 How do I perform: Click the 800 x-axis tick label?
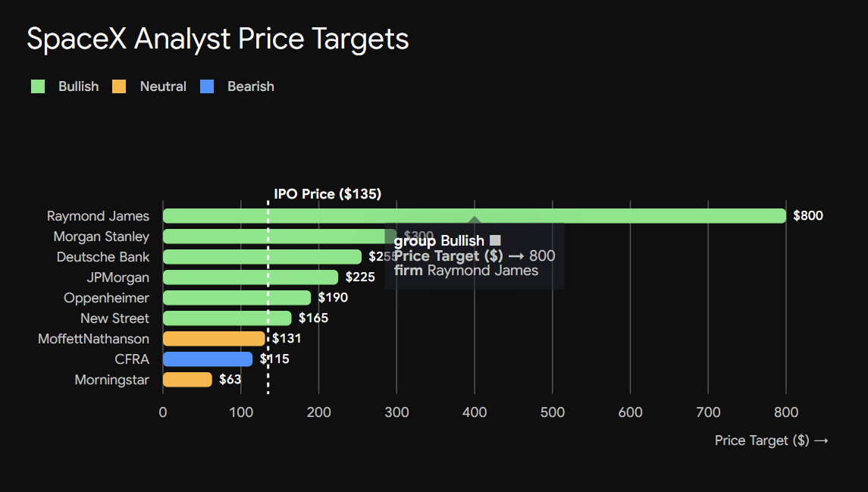(786, 412)
